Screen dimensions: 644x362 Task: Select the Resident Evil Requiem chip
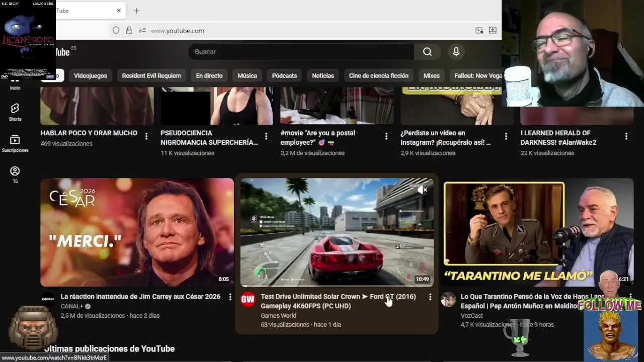(x=151, y=75)
